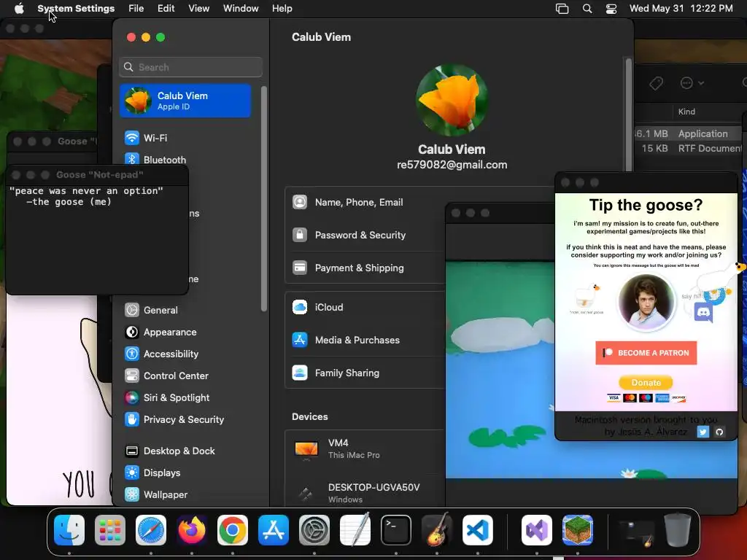747x560 pixels.
Task: Open the System Settings menu
Action: pos(76,9)
